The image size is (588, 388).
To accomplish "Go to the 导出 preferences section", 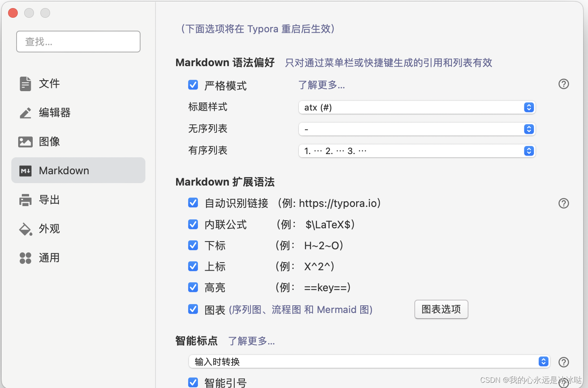I will [x=78, y=200].
